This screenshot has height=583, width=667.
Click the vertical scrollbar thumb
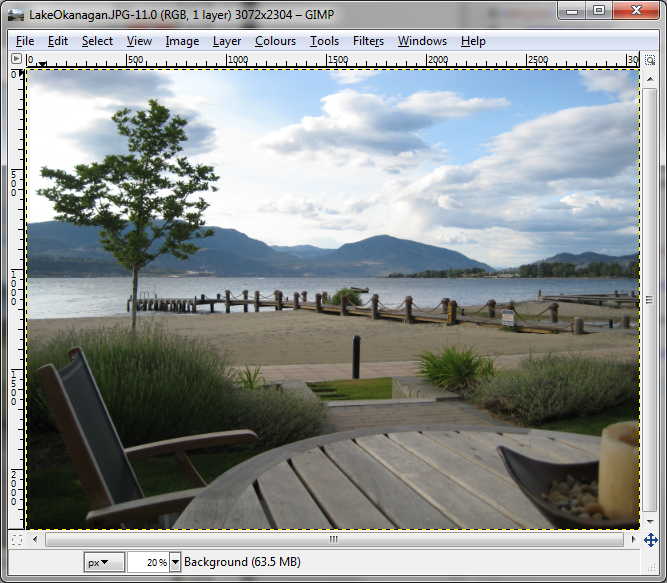coord(650,300)
